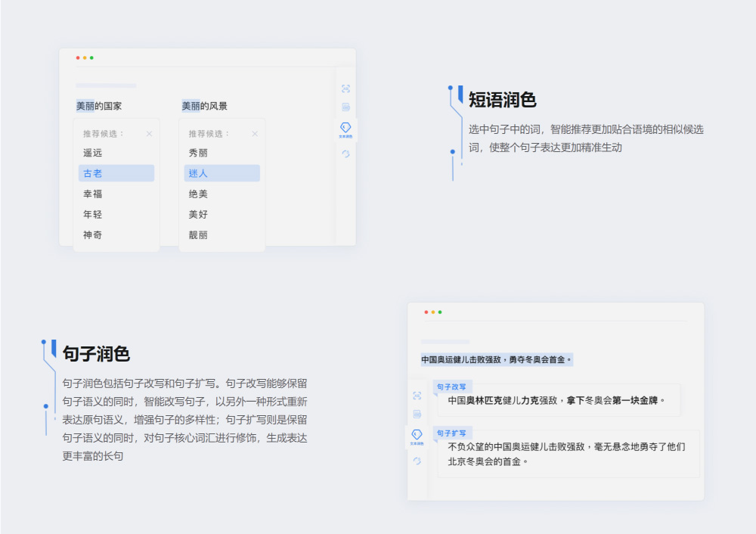The image size is (756, 534).
Task: Dismiss the left 推荐候选 panel with its ×
Action: [150, 135]
